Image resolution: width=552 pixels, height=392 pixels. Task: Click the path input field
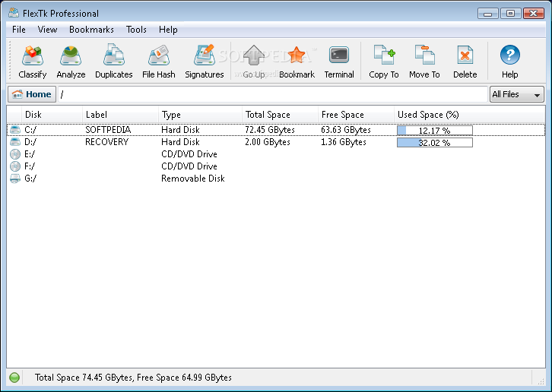pyautogui.click(x=272, y=94)
